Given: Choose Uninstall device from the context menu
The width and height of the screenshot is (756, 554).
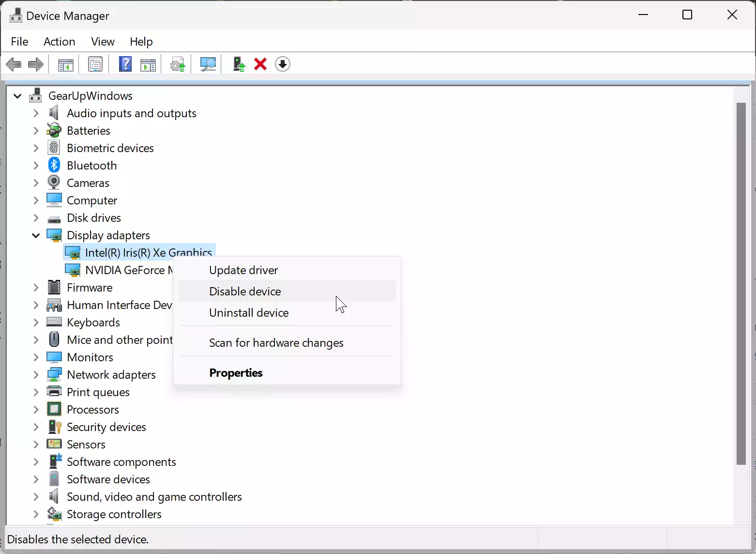Looking at the screenshot, I should (x=248, y=312).
